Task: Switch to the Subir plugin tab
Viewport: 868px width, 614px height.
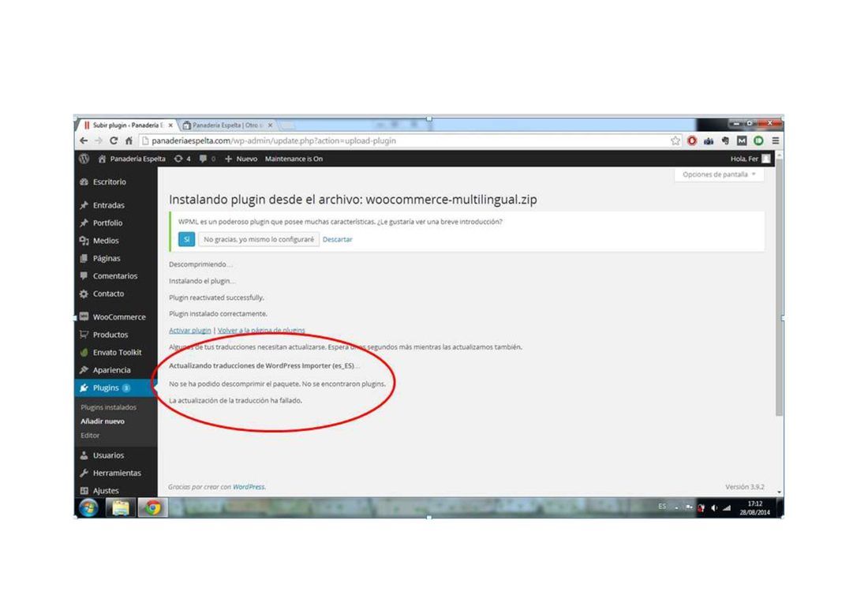Action: [x=126, y=125]
